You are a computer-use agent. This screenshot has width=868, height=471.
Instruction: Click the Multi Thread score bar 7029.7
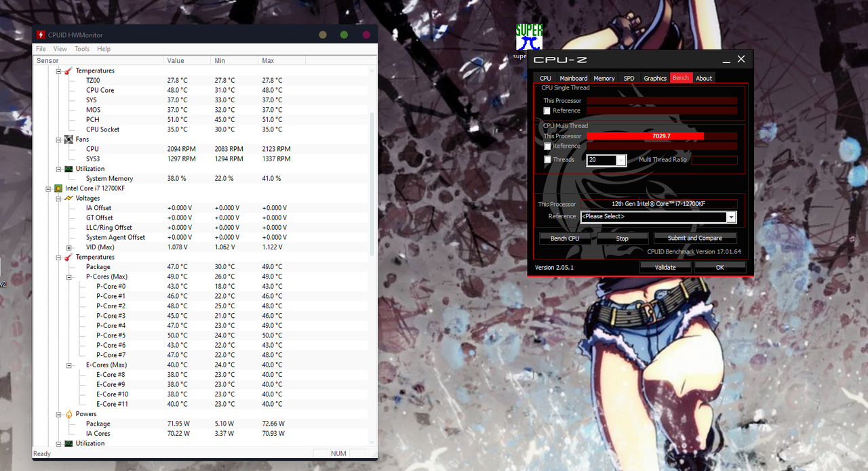point(662,136)
